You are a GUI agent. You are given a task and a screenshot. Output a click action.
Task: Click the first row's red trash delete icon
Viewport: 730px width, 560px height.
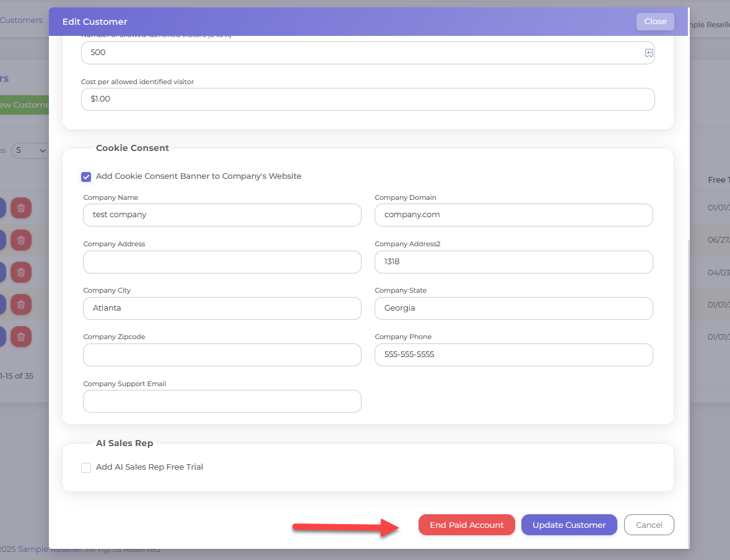pos(21,208)
